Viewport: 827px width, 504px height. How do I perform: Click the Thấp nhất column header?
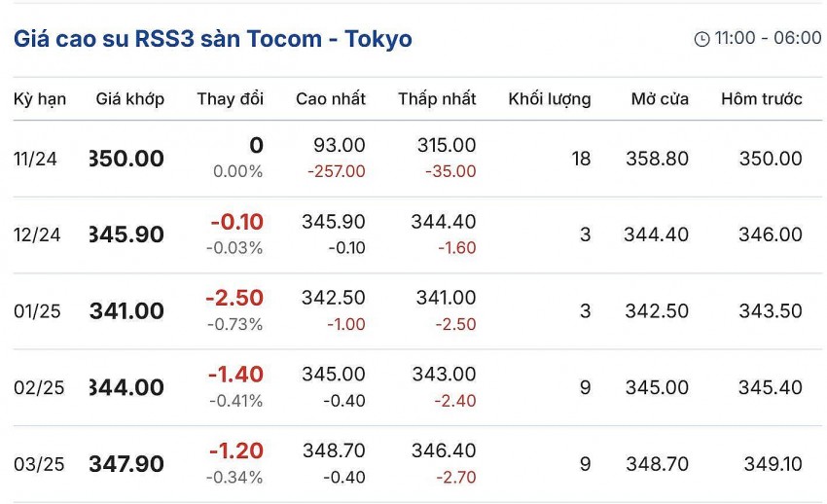(x=437, y=99)
